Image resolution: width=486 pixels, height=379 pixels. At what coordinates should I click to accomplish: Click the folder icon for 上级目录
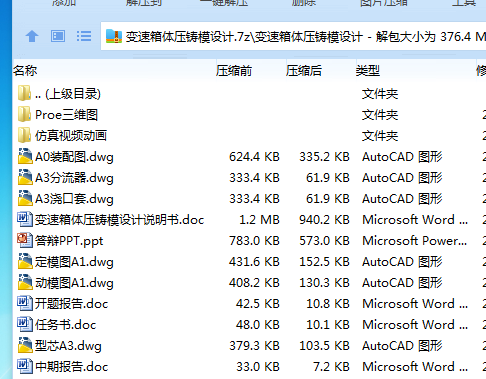coord(25,93)
